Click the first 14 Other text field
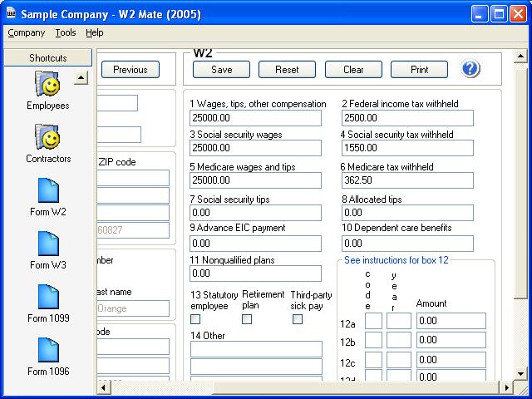Screen dimensions: 532x399 [256, 349]
